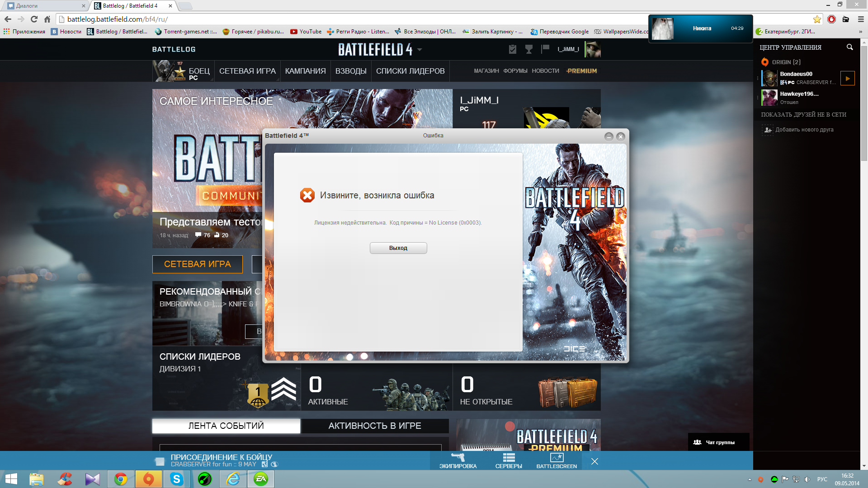Viewport: 868px width, 488px height.
Task: Bookmark page with the star icon
Action: click(817, 19)
